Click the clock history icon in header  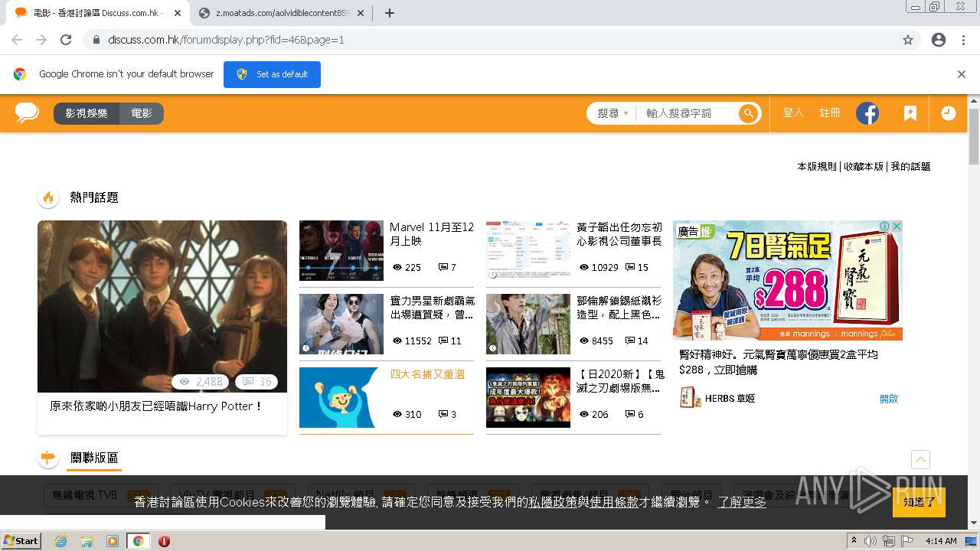click(949, 113)
